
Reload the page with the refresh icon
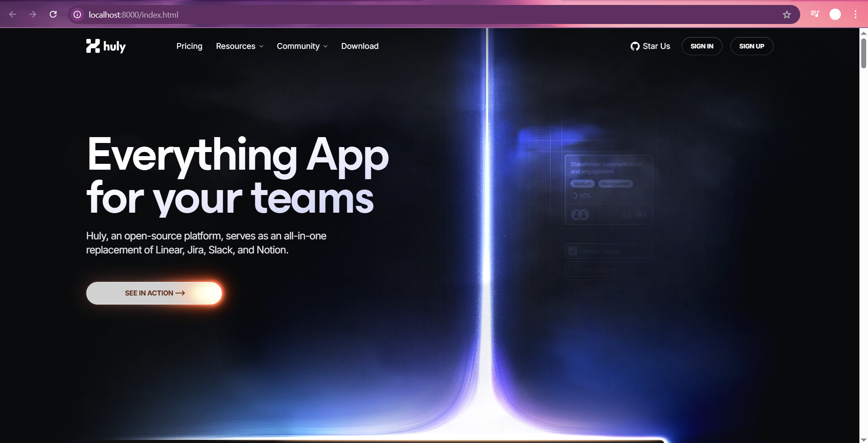pos(53,14)
